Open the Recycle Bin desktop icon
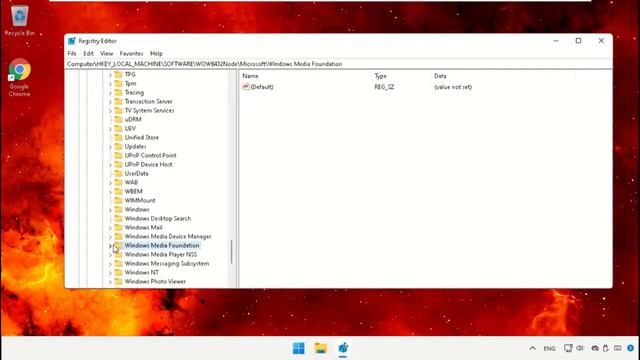640x360 pixels. tap(20, 20)
